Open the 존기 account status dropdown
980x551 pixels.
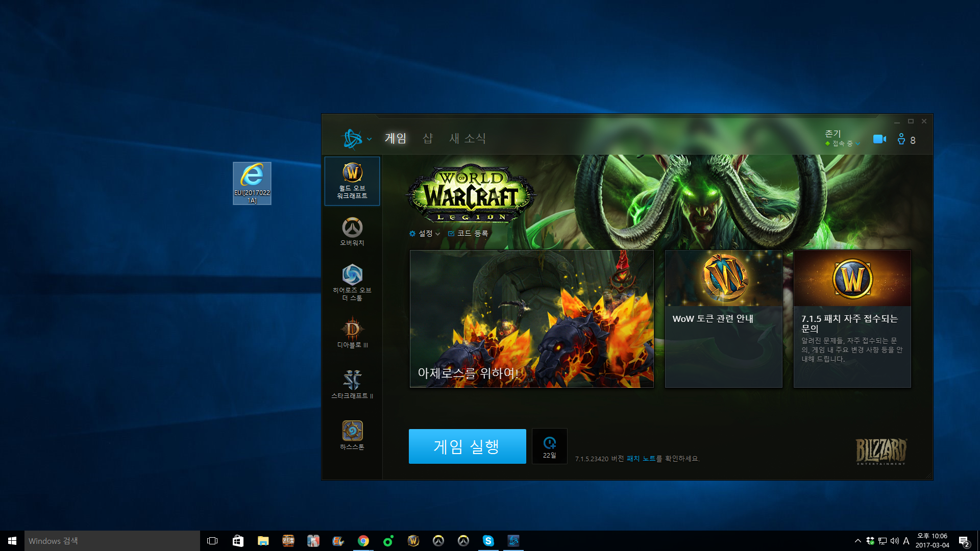[842, 138]
